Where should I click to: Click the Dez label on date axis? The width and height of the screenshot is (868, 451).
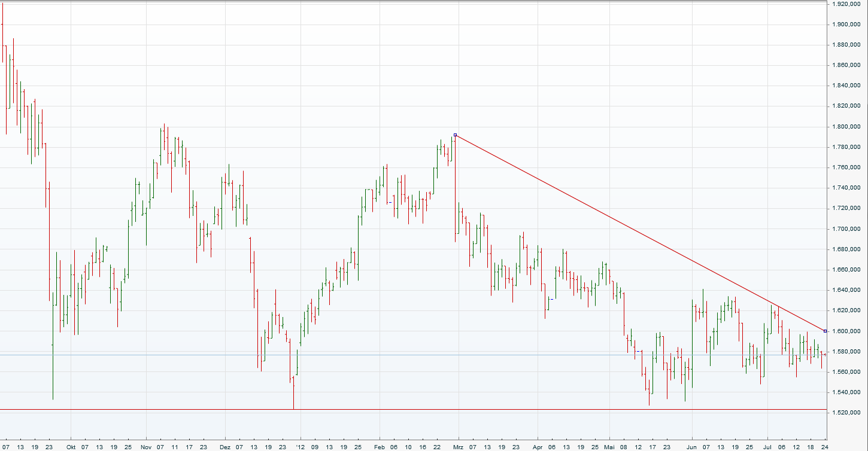[225, 447]
